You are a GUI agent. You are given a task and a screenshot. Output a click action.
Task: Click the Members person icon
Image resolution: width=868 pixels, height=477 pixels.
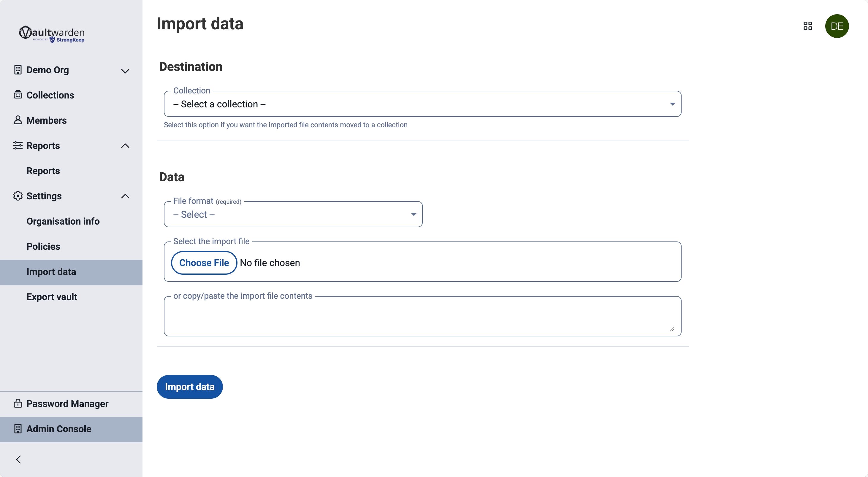pyautogui.click(x=18, y=120)
